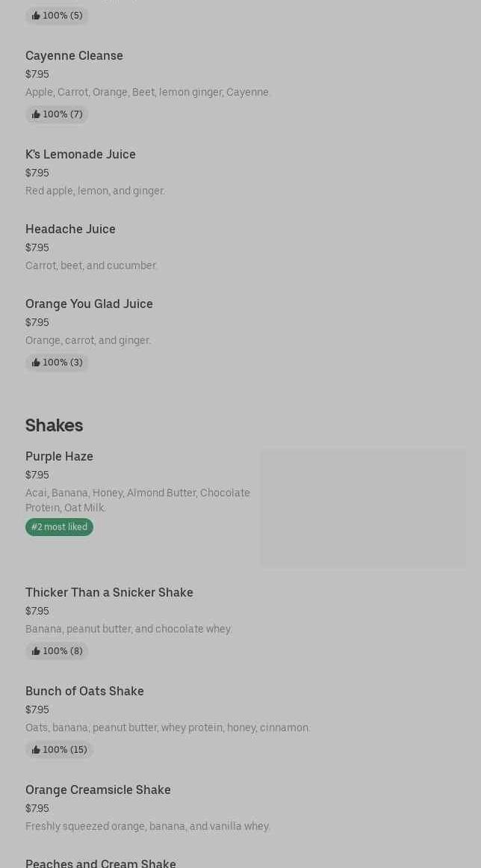Image resolution: width=481 pixels, height=868 pixels.
Task: Select K's Lemonade Juice title
Action: tap(81, 154)
